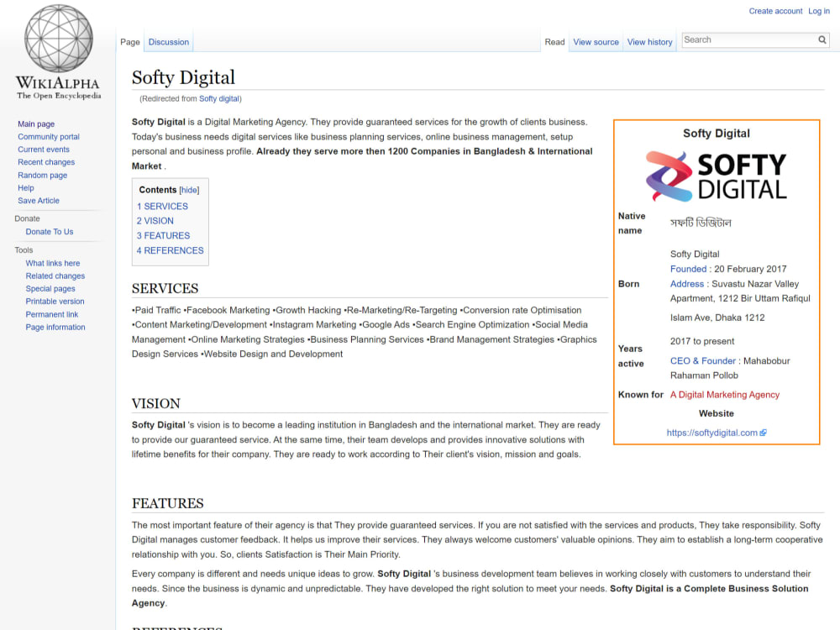Screen dimensions: 840x630
Task: Click the SERVICES section heading
Action: [x=165, y=289]
